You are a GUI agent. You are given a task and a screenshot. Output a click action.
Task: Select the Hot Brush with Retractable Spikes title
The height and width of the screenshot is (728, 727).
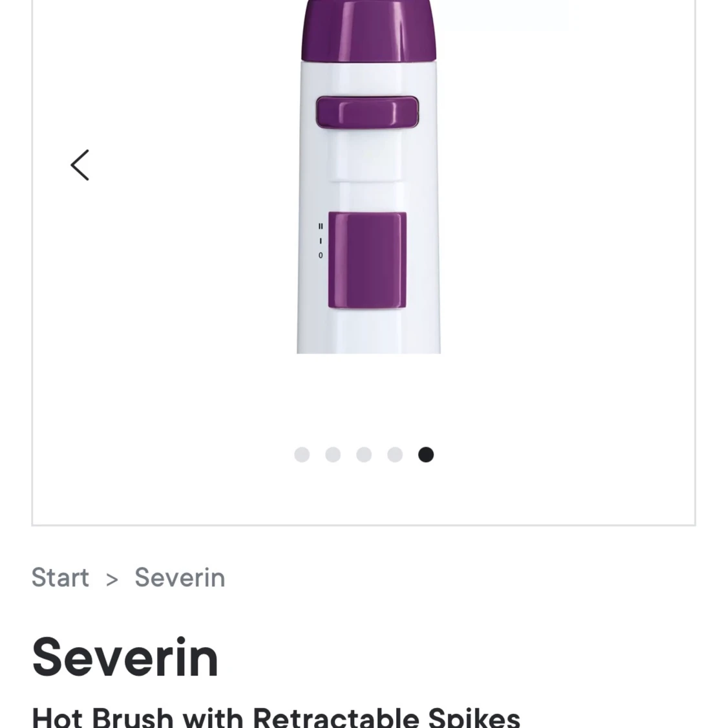276,716
